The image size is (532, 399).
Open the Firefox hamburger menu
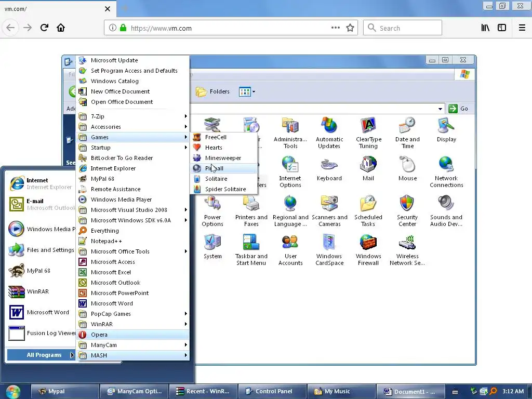point(522,28)
